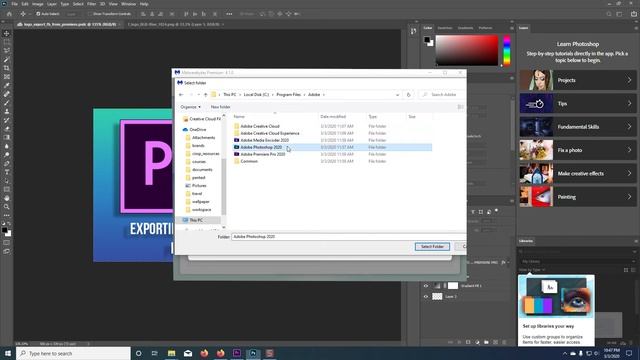This screenshot has height=360, width=640.
Task: Pick a color in the red color field
Action: [467, 51]
